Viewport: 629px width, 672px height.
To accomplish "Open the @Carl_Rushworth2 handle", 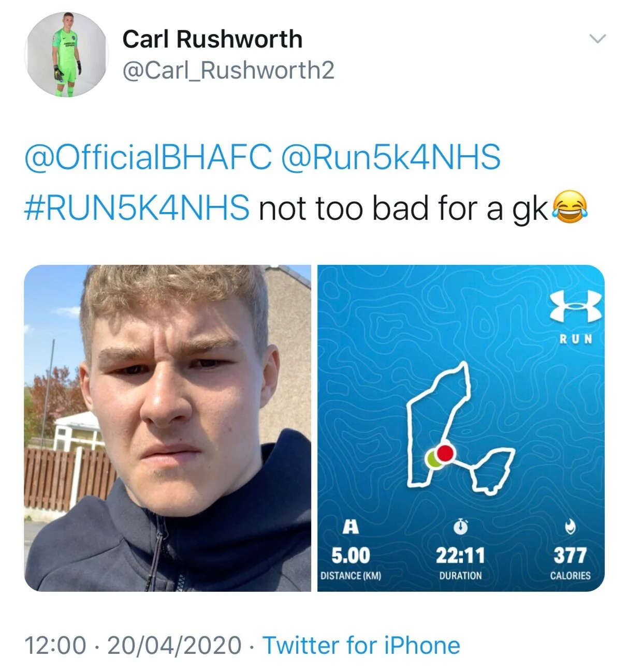I will [x=228, y=70].
